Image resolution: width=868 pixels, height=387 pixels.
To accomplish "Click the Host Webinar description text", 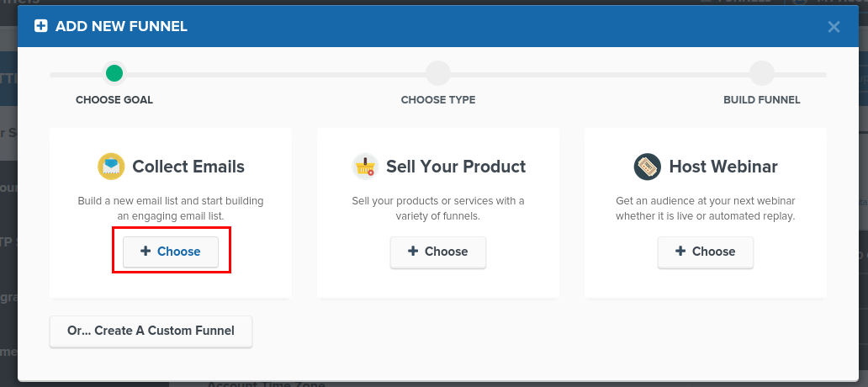I will [705, 208].
